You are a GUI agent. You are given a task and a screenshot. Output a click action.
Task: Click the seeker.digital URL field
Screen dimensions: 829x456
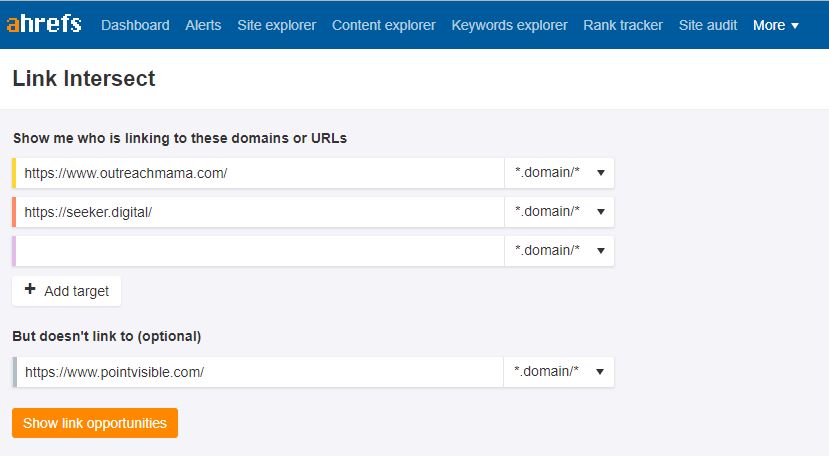(259, 212)
